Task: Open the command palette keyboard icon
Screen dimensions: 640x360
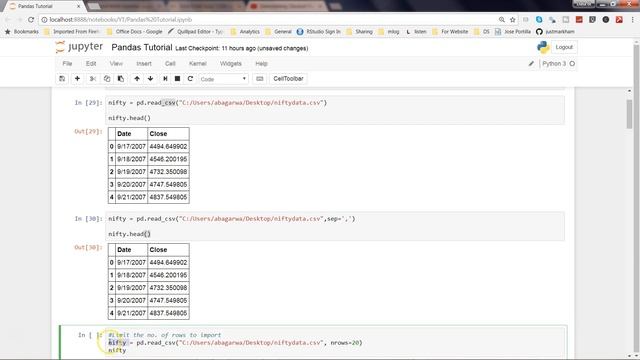Action: point(260,79)
